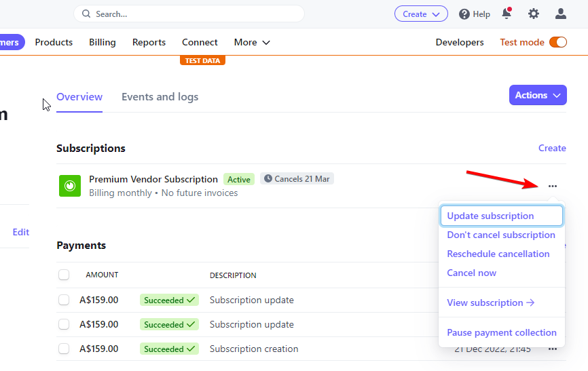The height and width of the screenshot is (371, 588).
Task: Go to Products in navigation
Action: coord(54,42)
